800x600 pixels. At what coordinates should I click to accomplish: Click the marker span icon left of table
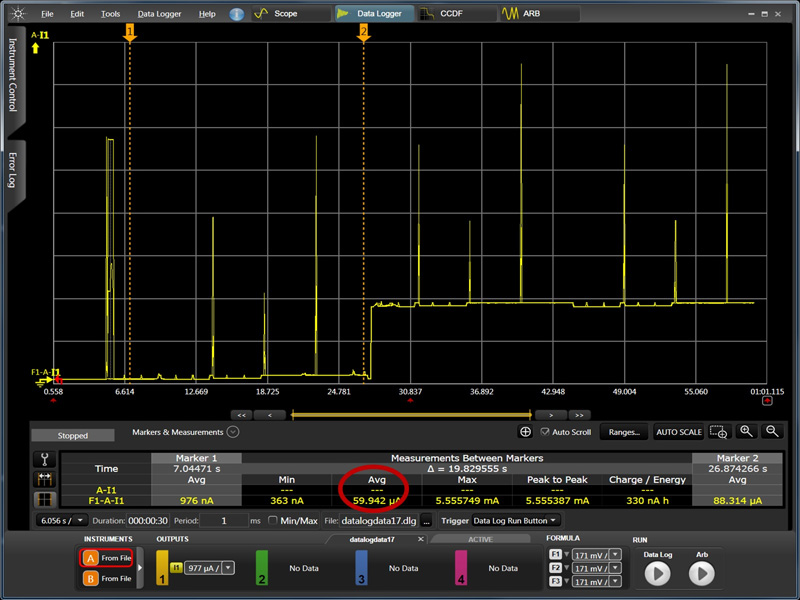[44, 479]
